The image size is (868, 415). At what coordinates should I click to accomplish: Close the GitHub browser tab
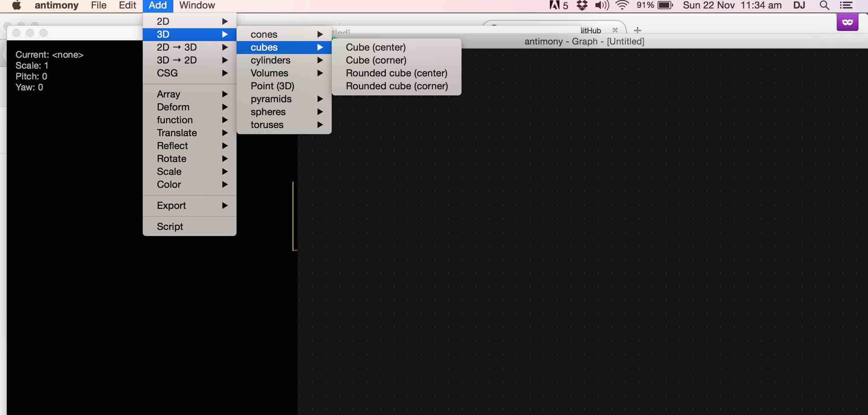615,30
